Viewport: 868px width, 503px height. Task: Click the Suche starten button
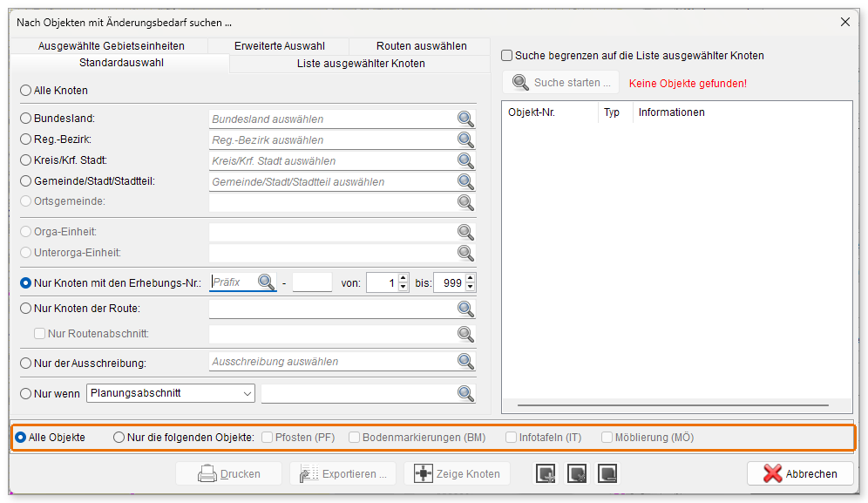coord(562,83)
